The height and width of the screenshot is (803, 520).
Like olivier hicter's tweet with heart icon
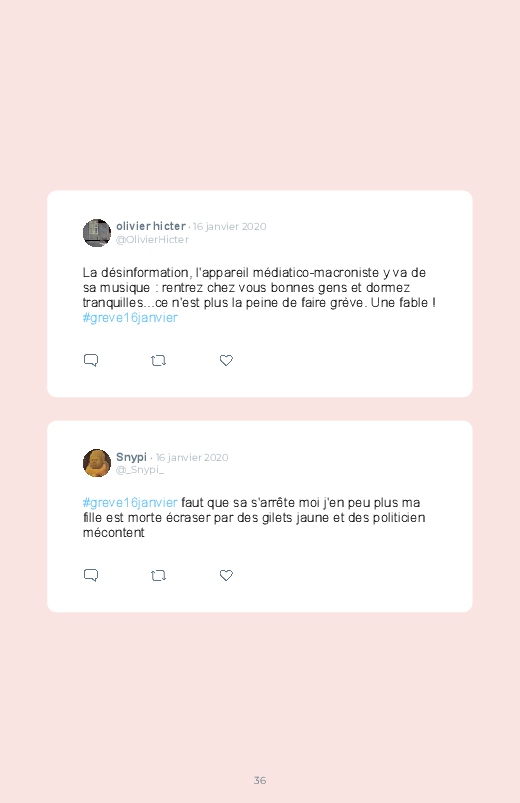(226, 360)
